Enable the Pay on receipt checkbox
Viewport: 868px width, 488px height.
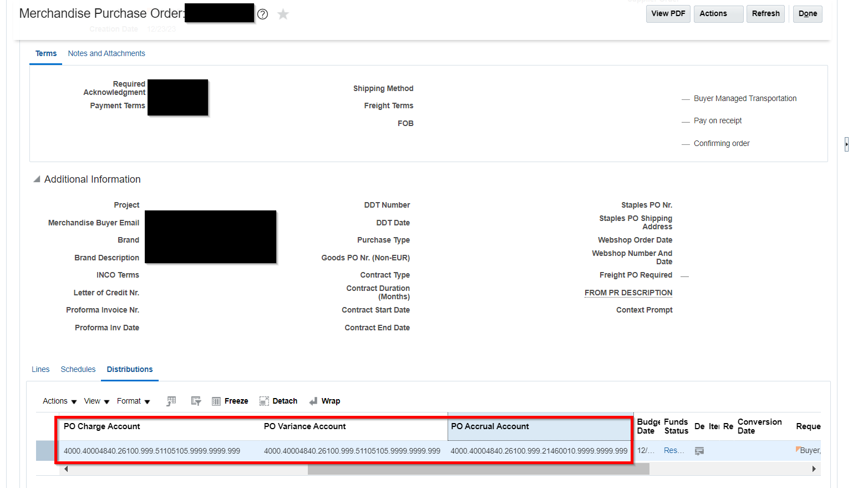point(686,120)
